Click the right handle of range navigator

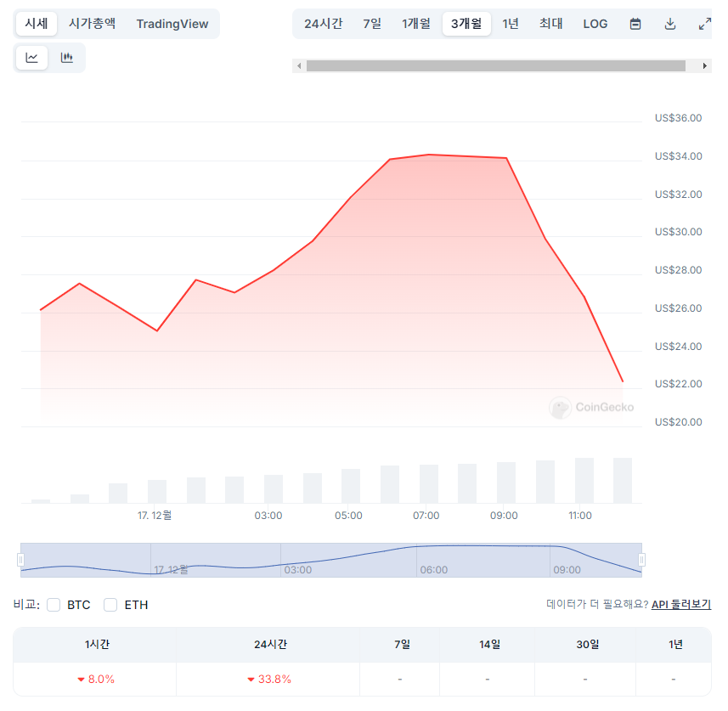tap(641, 560)
